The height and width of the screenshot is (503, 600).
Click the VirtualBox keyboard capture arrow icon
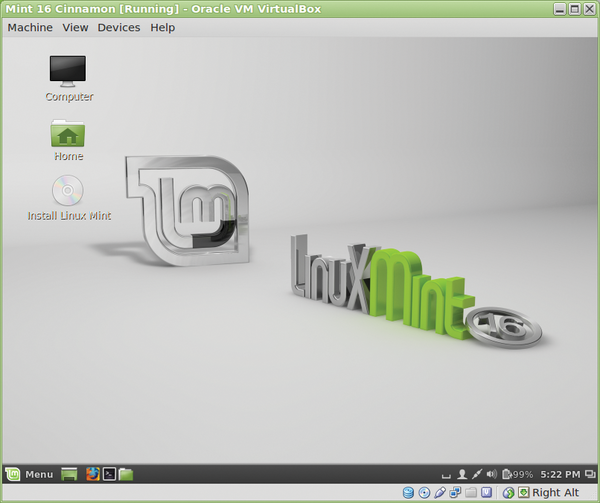click(x=523, y=492)
